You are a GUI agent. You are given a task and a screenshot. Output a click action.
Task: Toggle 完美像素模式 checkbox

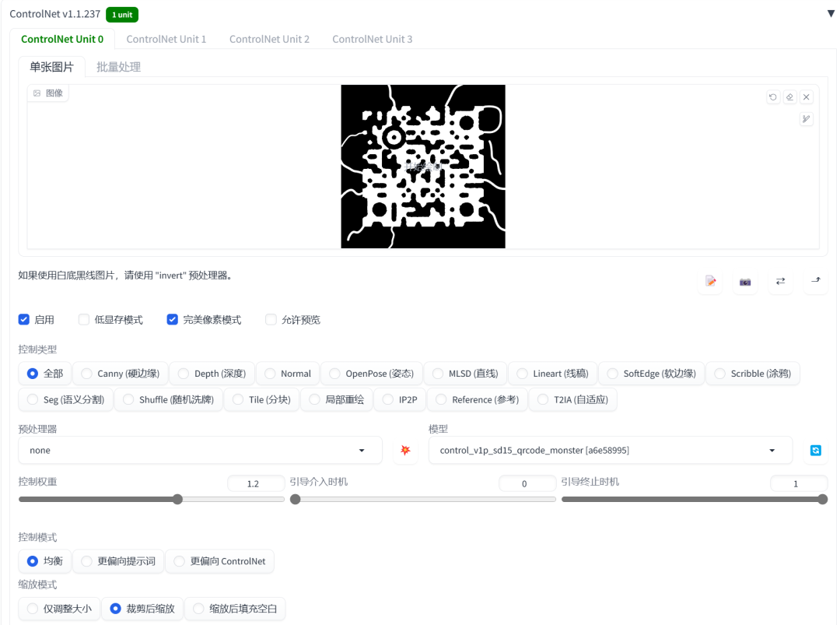pyautogui.click(x=172, y=319)
